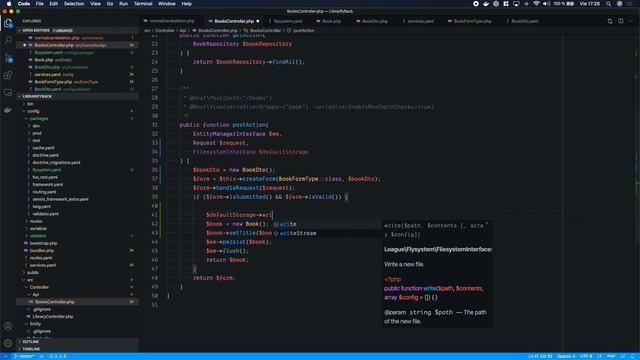Open the Manage gear icon
The height and width of the screenshot is (360, 640).
coord(8,343)
